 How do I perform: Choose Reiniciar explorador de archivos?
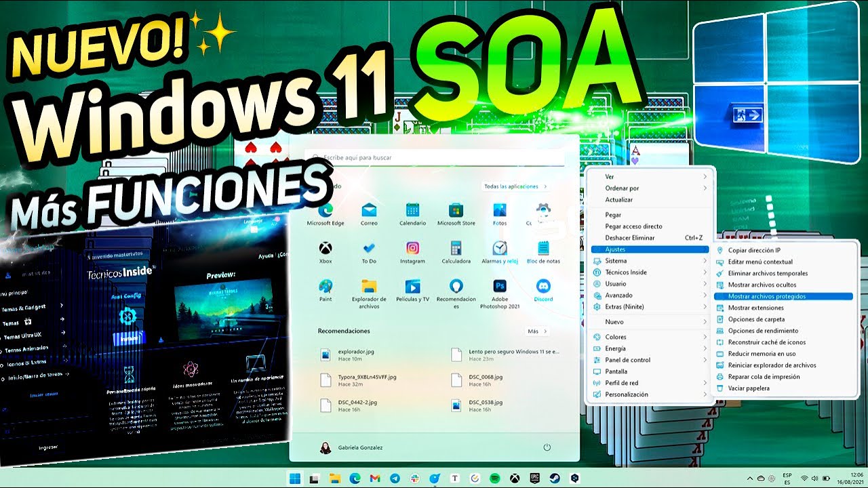click(783, 365)
